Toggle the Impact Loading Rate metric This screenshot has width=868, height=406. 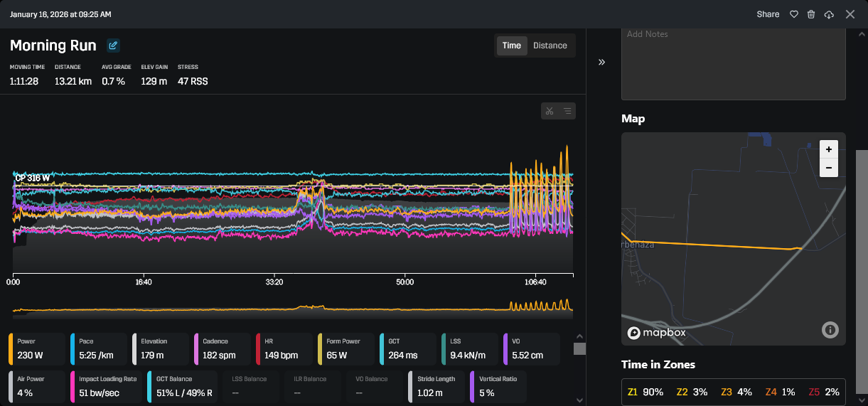click(x=106, y=387)
